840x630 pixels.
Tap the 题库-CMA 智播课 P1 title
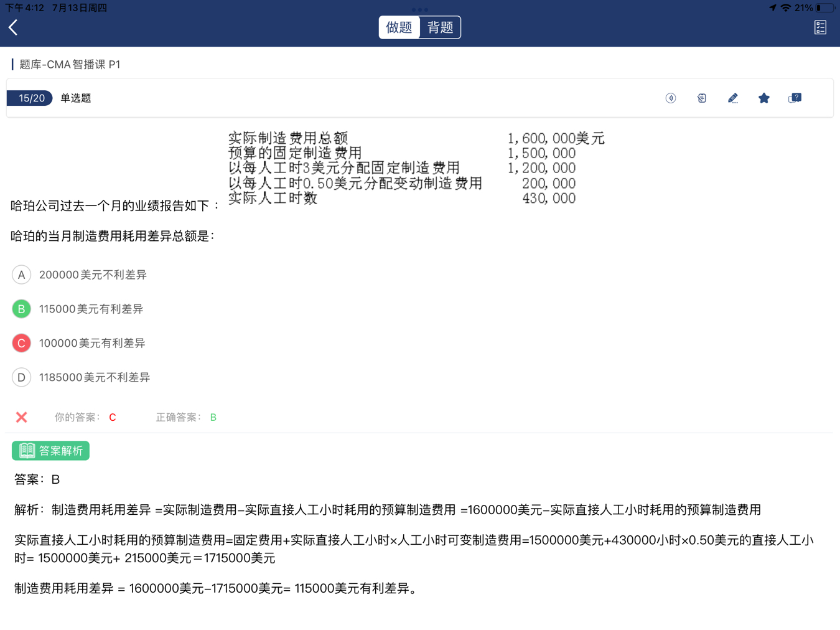[x=70, y=65]
